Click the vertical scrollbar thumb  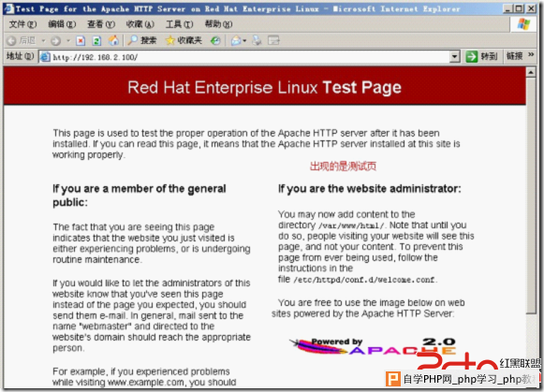531,196
